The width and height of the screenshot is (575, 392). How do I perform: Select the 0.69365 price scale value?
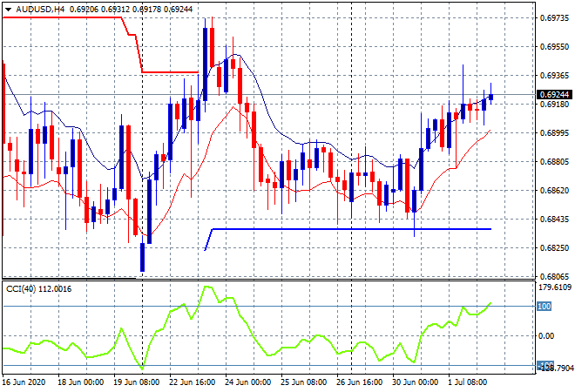554,75
